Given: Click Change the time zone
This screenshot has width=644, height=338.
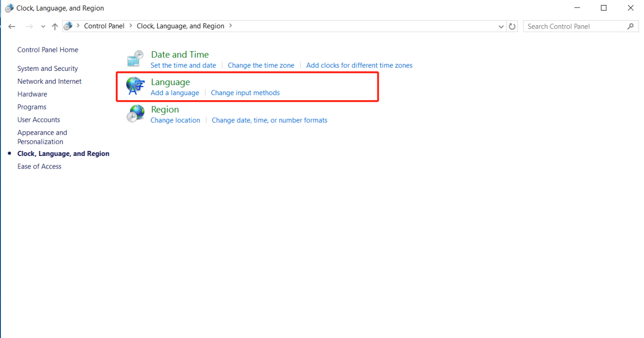Looking at the screenshot, I should (x=261, y=65).
